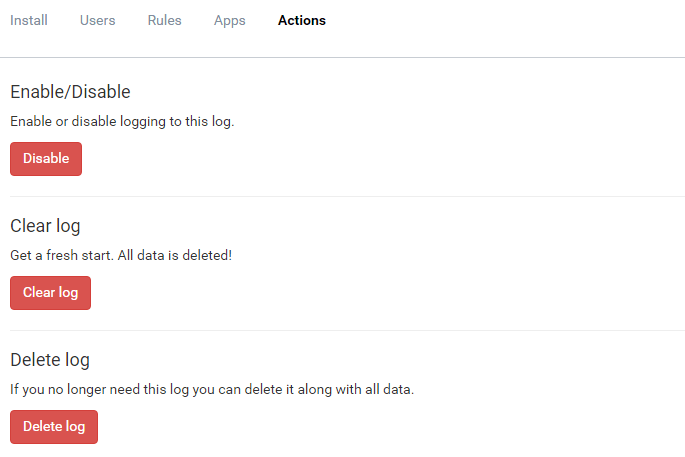The height and width of the screenshot is (457, 685).
Task: Click text 'Enable or disable logging to this log.'
Action: pyautogui.click(x=122, y=121)
